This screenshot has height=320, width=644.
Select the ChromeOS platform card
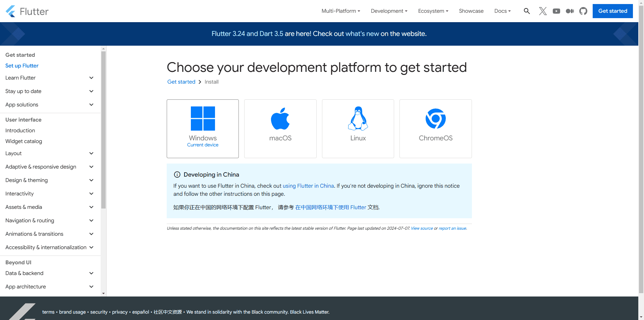[436, 129]
